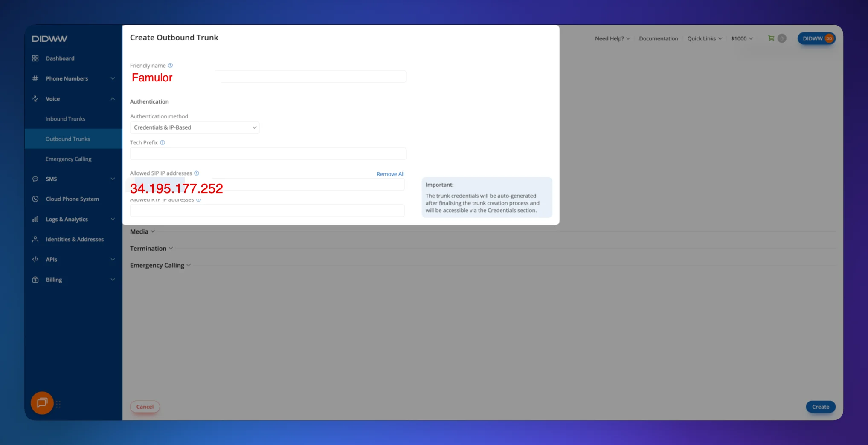Open the $1000 balance dropdown

(742, 38)
